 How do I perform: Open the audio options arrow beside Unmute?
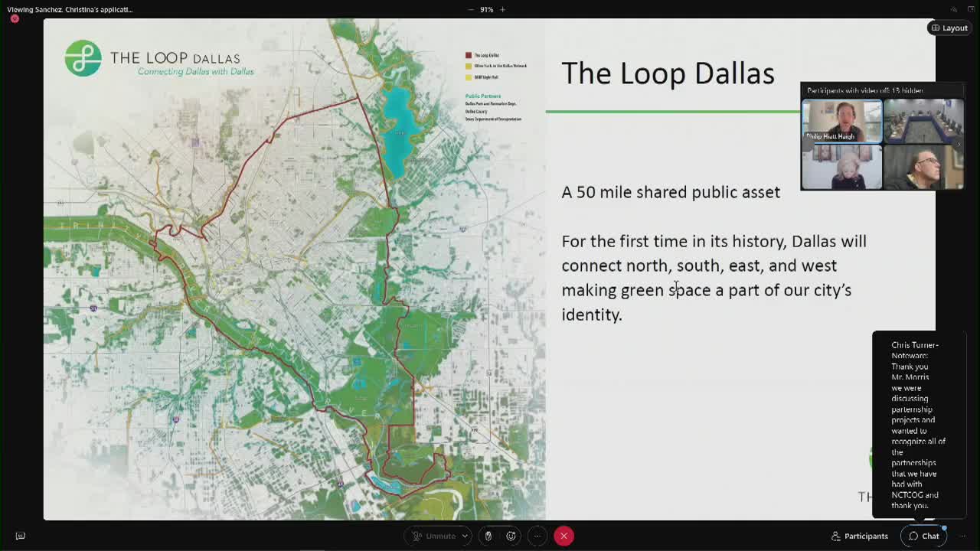click(465, 536)
